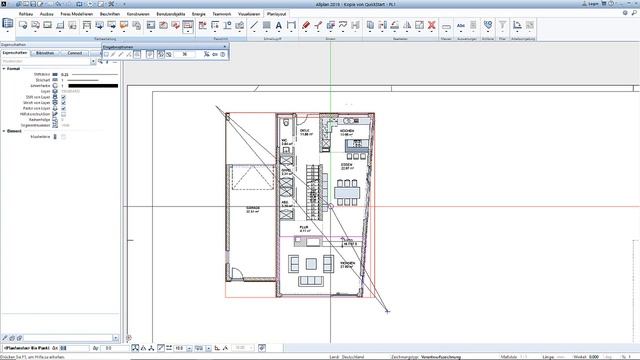Image resolution: width=640 pixels, height=360 pixels.
Task: Click the Energie ribbon tab
Action: click(199, 14)
